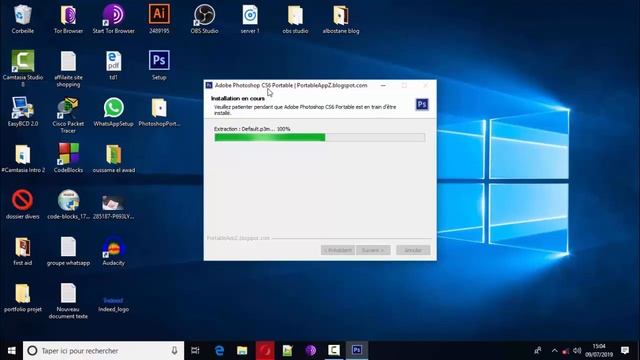Image resolution: width=640 pixels, height=360 pixels.
Task: Open the red app on taskbar
Action: (x=265, y=351)
